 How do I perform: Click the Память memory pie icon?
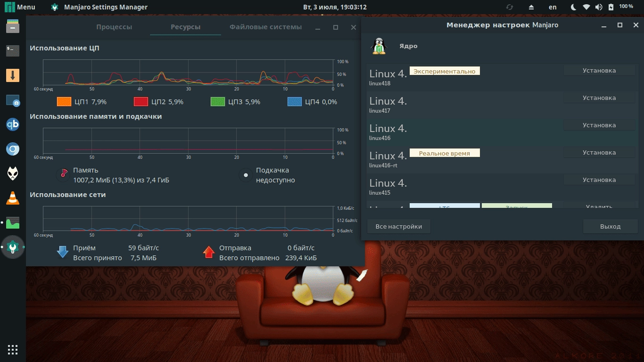(62, 175)
